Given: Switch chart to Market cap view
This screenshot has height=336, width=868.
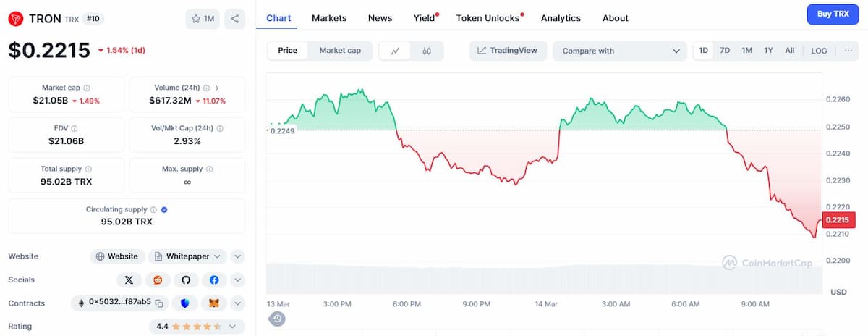Looking at the screenshot, I should (x=340, y=51).
